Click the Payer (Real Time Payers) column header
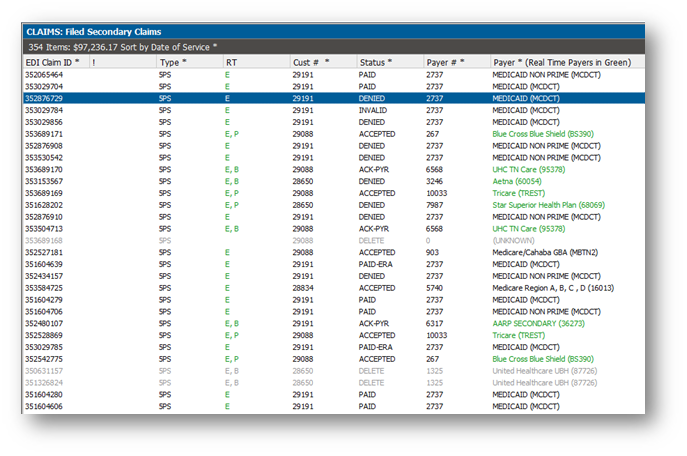Viewport: 687px width, 456px height. pos(561,62)
